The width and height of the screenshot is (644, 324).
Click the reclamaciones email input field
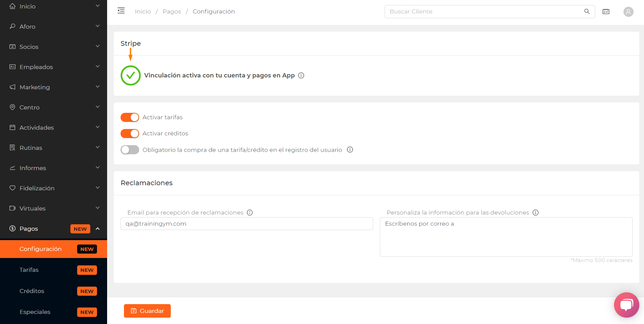tap(247, 224)
